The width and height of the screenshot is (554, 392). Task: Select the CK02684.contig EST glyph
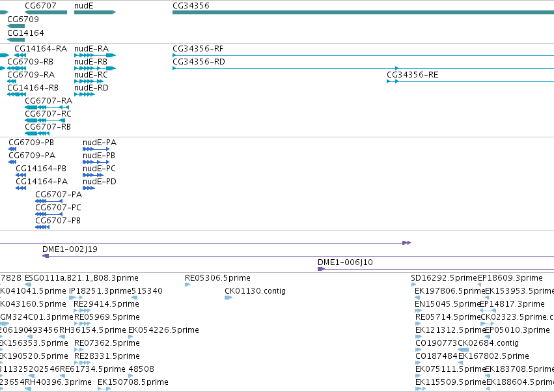coord(464,350)
